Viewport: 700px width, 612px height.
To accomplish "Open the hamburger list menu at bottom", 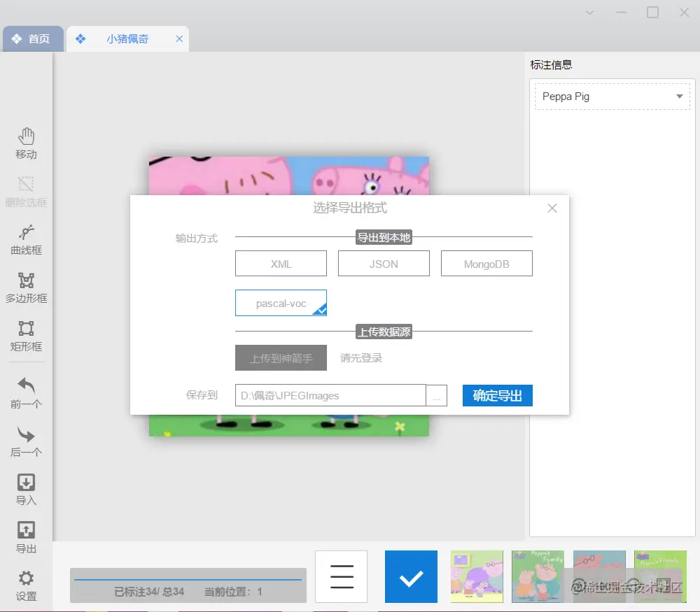I will click(342, 576).
